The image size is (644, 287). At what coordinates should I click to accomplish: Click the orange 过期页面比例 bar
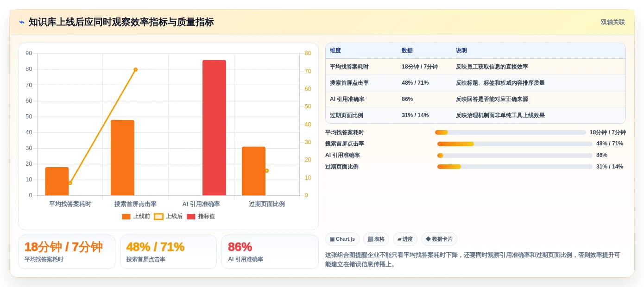253,171
